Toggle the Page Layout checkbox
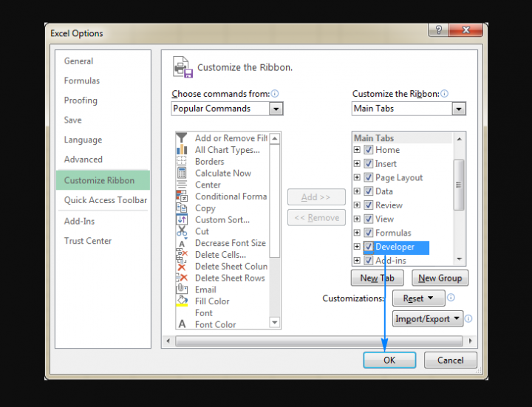The width and height of the screenshot is (532, 407). coord(369,177)
